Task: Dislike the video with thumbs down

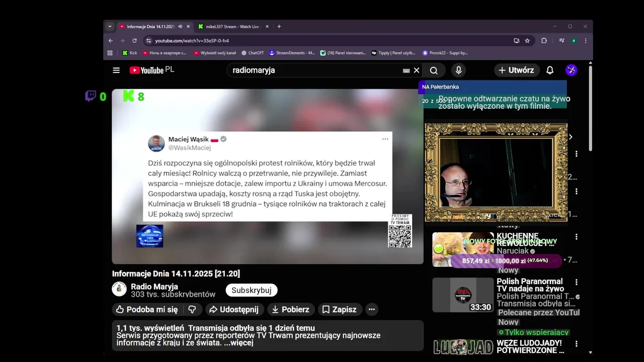Action: point(192,309)
